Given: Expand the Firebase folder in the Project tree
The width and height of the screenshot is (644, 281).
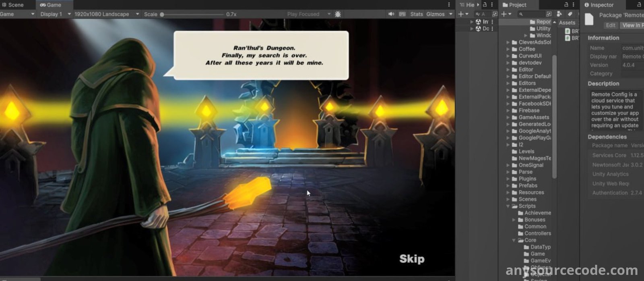Looking at the screenshot, I should point(508,110).
